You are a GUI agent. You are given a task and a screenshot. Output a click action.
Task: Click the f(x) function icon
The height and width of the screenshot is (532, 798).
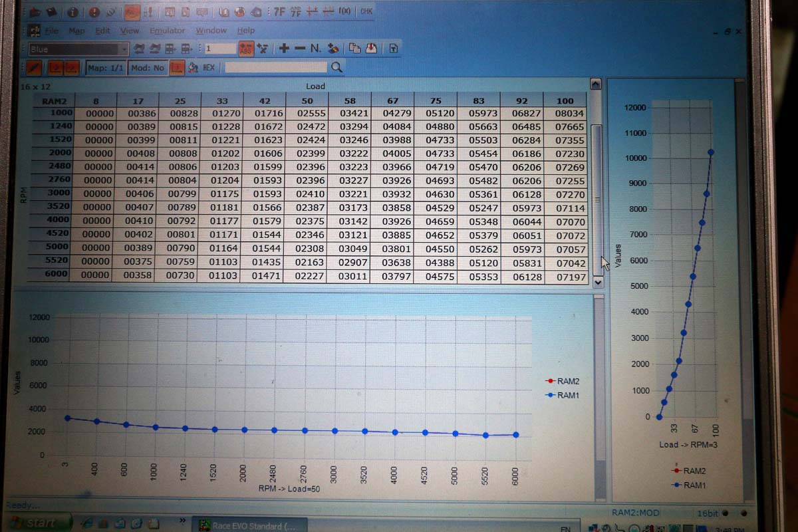344,11
